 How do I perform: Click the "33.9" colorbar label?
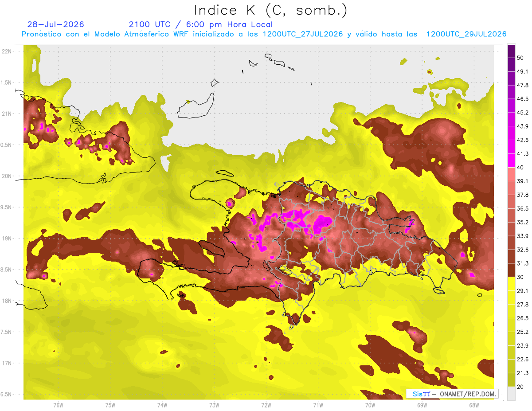523,236
